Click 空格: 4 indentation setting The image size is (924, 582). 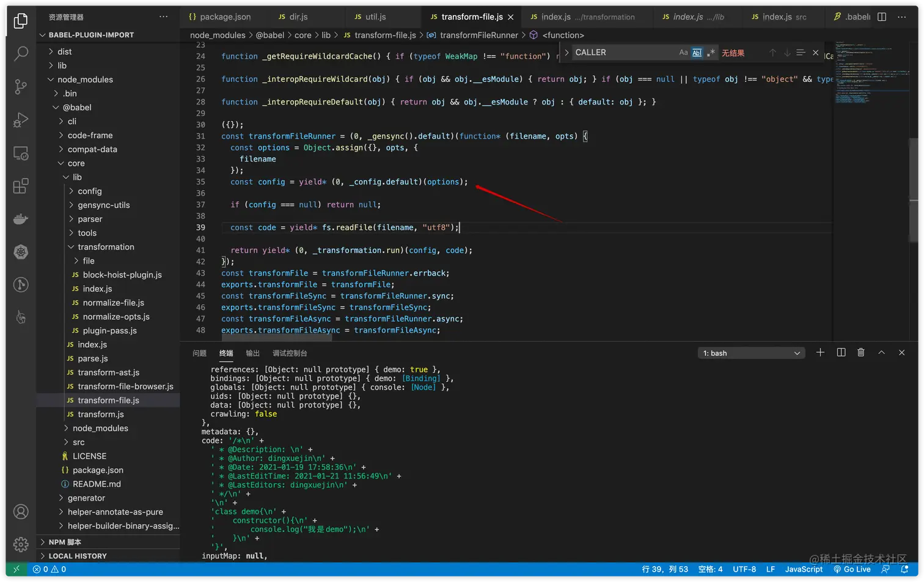tap(710, 569)
